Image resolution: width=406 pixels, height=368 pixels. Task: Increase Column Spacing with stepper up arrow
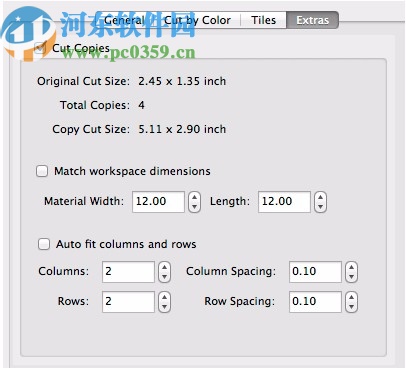click(351, 267)
